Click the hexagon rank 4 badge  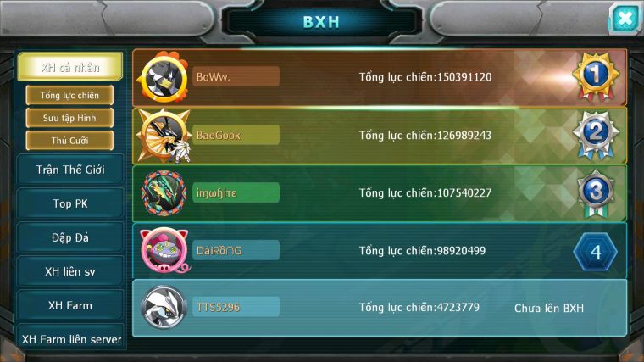[x=596, y=251]
